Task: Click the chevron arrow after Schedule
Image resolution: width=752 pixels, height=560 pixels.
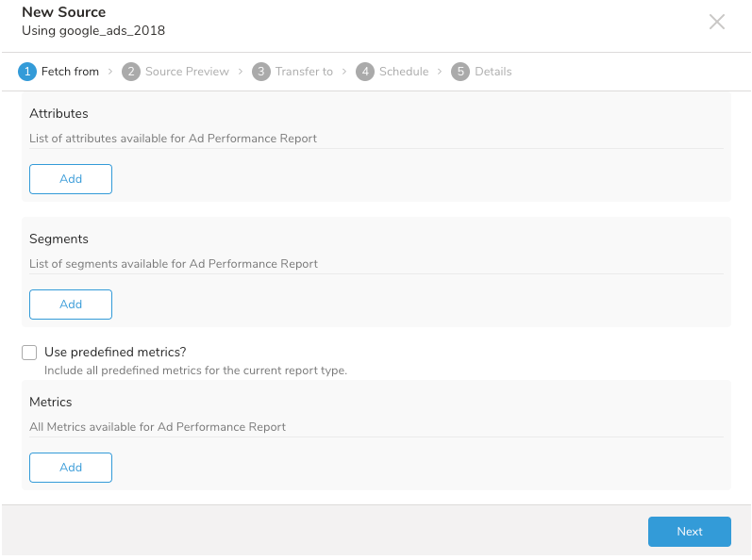Action: (x=440, y=72)
